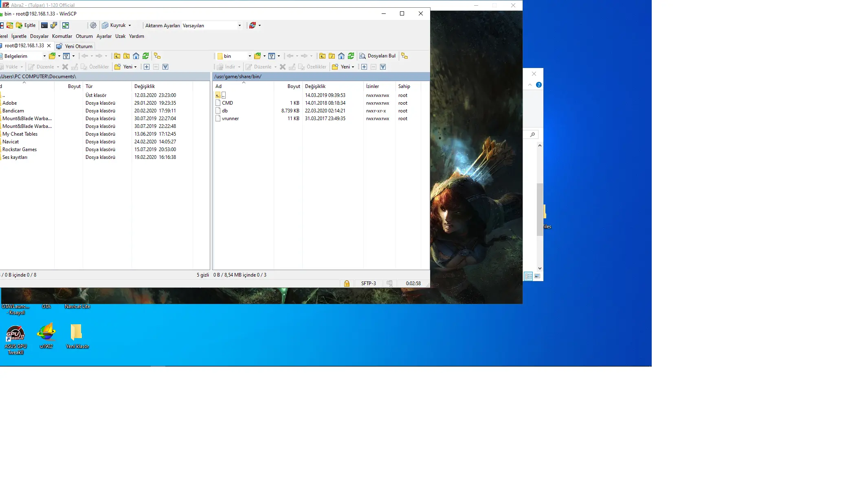The image size is (868, 488).
Task: Toggle the remote directory tree icon
Action: pyautogui.click(x=404, y=56)
